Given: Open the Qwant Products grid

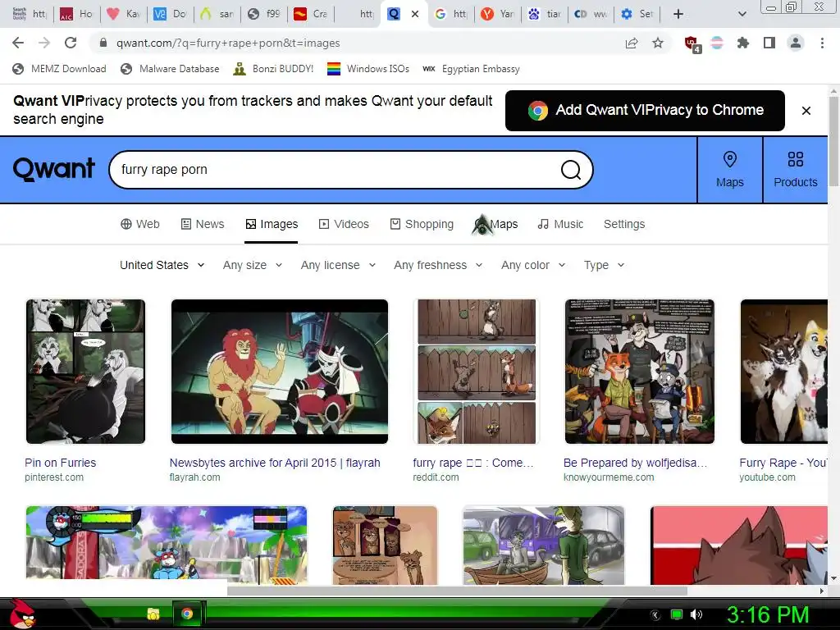Looking at the screenshot, I should (796, 170).
